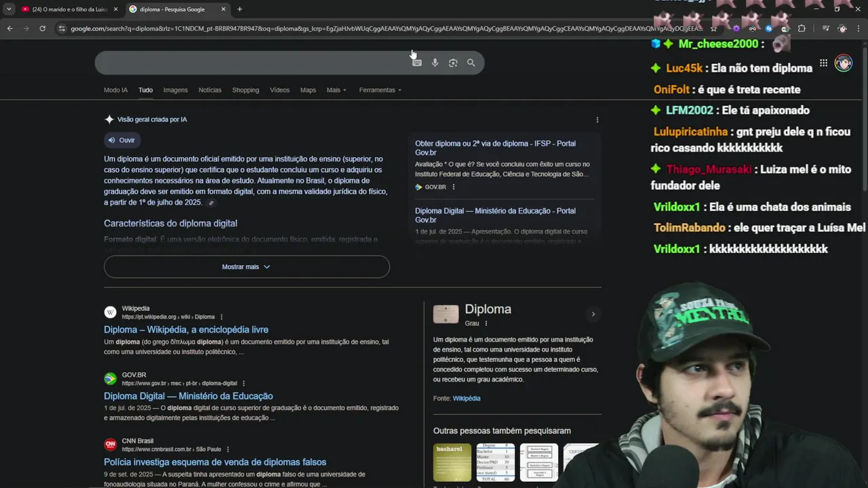Open the link icon after AI overview paragraph
The height and width of the screenshot is (488, 868).
coord(211,203)
